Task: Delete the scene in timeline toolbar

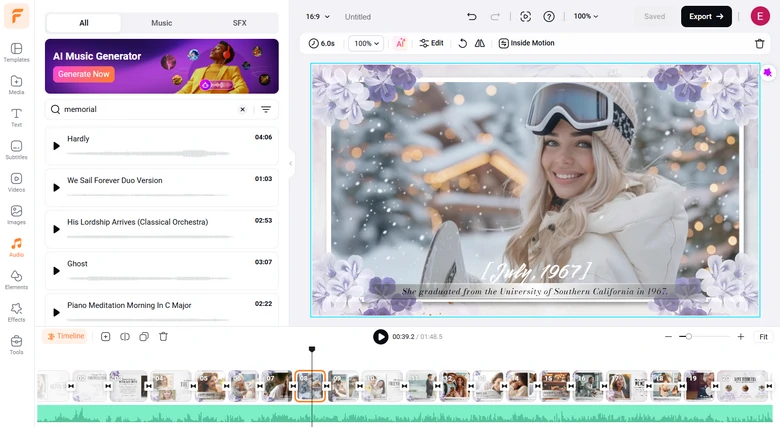Action: click(163, 337)
